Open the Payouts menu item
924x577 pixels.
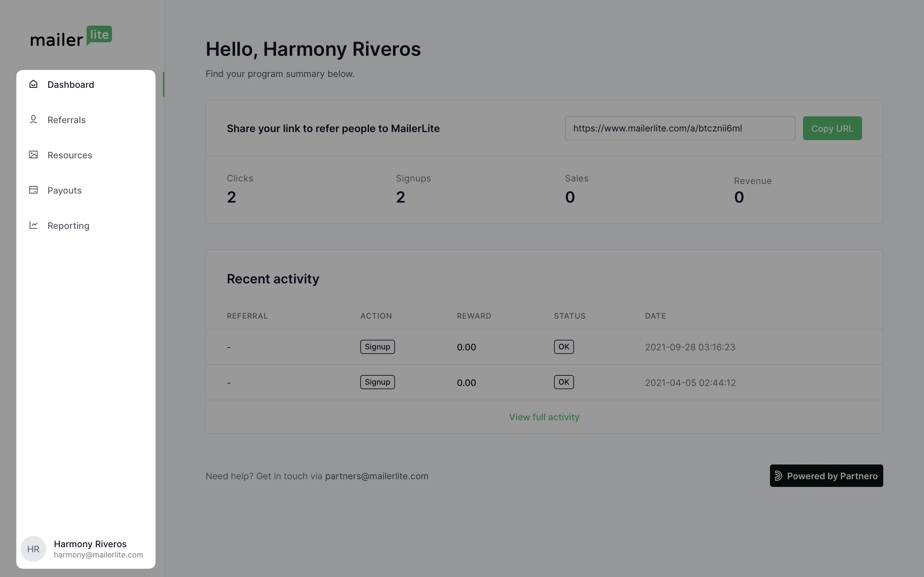64,190
